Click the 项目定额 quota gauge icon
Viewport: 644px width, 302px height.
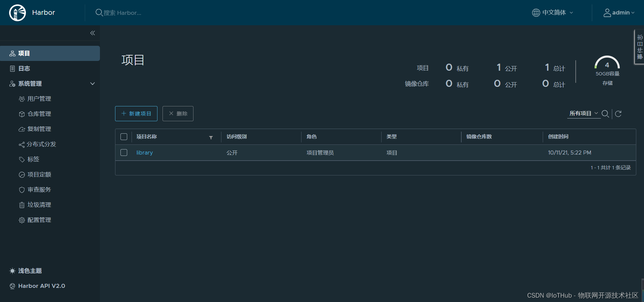coord(22,175)
